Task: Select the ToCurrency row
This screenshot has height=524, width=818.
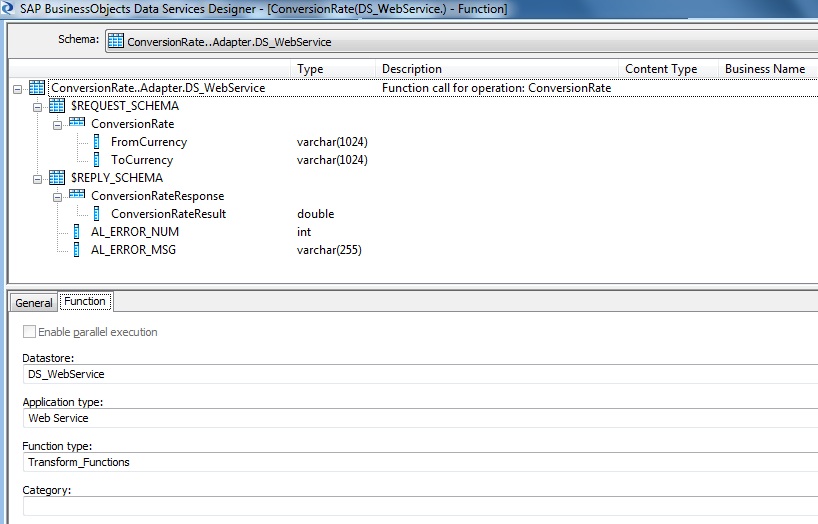Action: point(142,160)
